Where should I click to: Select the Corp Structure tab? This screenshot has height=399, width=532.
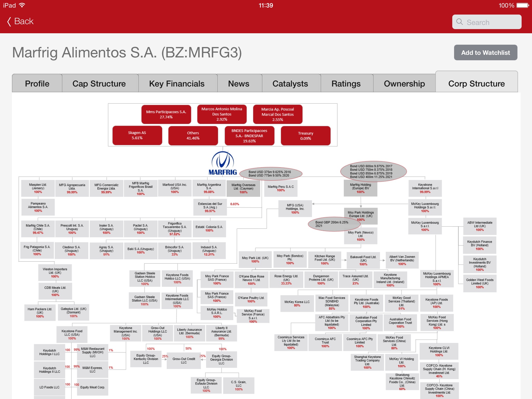tap(477, 82)
